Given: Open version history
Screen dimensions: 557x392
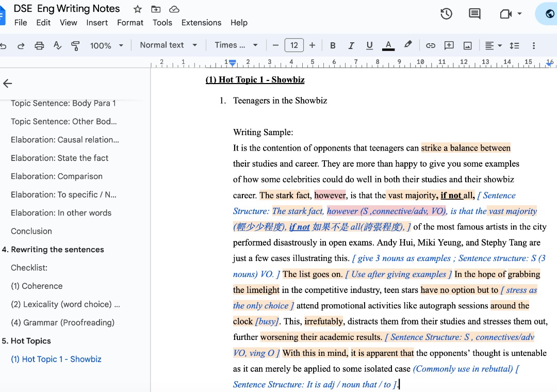Looking at the screenshot, I should point(446,14).
